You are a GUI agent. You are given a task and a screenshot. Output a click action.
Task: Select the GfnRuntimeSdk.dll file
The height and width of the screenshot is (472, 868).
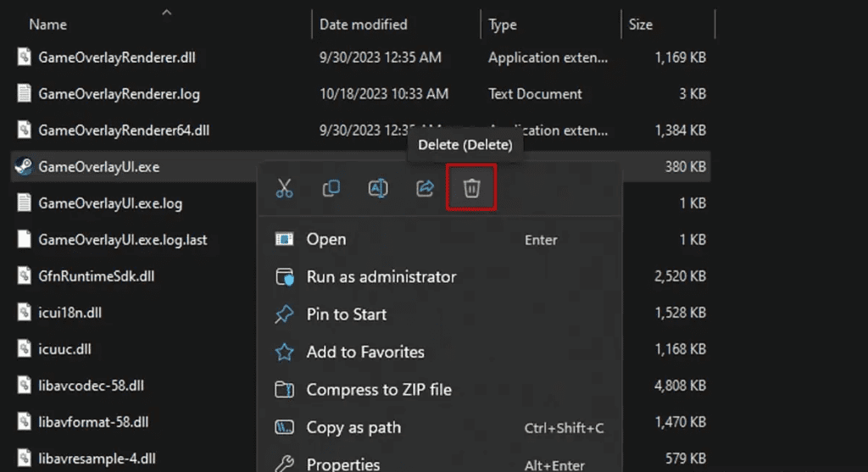(96, 276)
